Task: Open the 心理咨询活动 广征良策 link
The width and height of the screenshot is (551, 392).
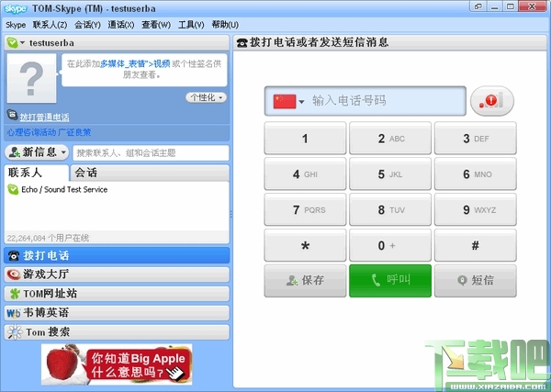Action: [x=49, y=132]
